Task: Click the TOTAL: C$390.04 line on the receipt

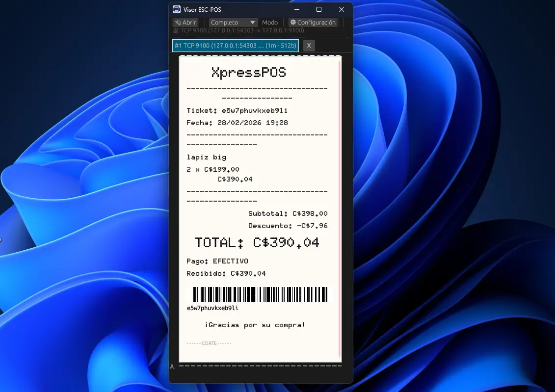Action: pos(257,242)
